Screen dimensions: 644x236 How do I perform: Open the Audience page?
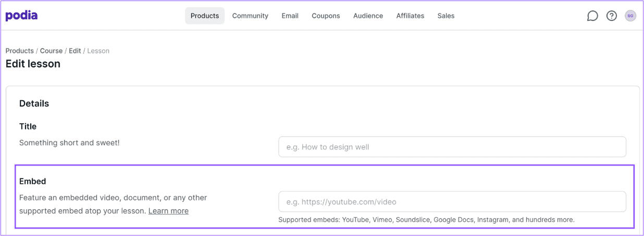[x=368, y=16]
